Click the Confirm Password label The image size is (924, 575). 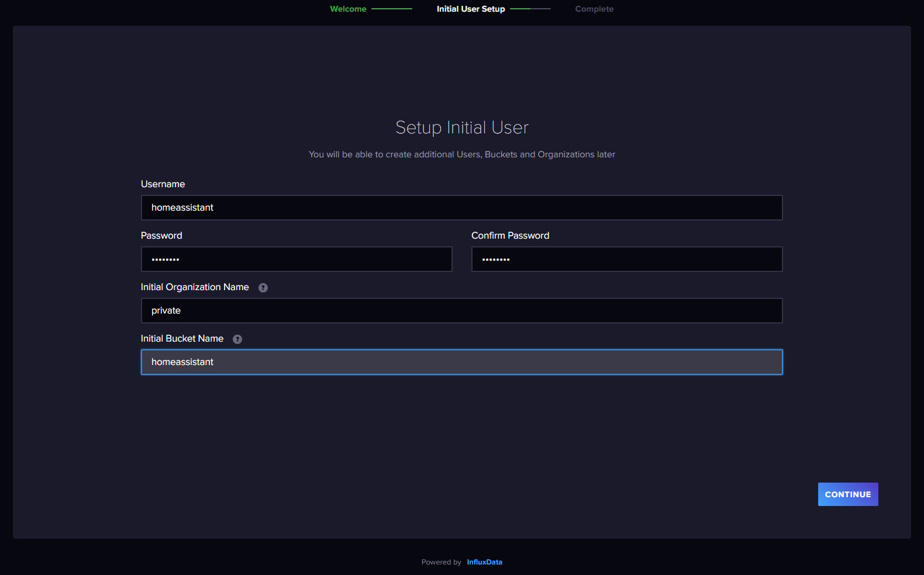click(x=510, y=236)
